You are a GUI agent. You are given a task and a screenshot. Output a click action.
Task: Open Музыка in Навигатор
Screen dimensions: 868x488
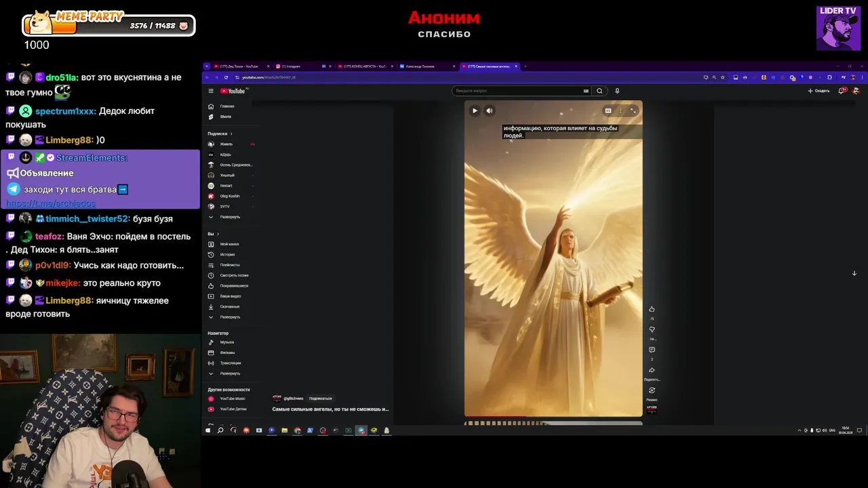[x=226, y=342]
